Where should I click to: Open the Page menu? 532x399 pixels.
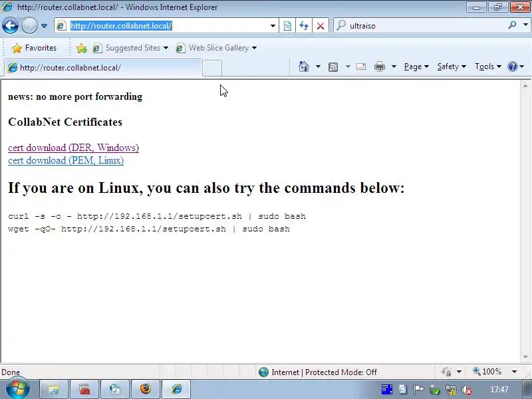(416, 66)
